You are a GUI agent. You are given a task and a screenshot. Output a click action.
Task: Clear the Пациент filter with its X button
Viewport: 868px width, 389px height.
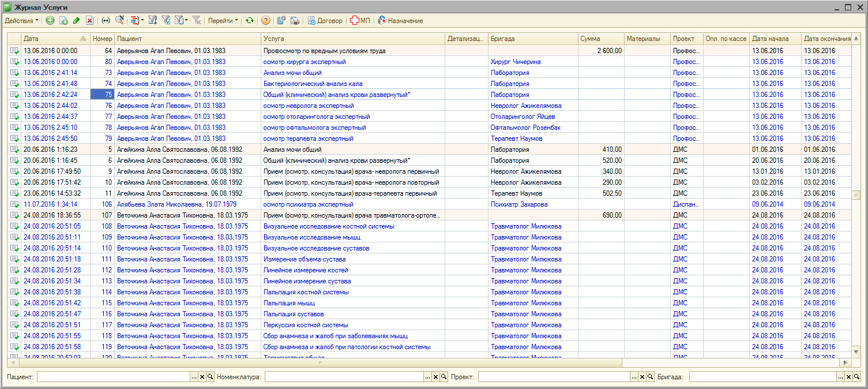coord(202,377)
